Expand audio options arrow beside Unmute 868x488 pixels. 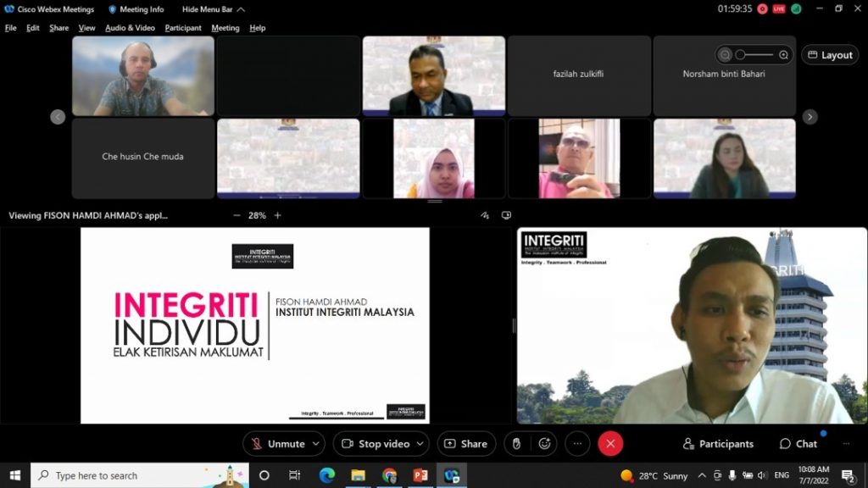pos(316,444)
